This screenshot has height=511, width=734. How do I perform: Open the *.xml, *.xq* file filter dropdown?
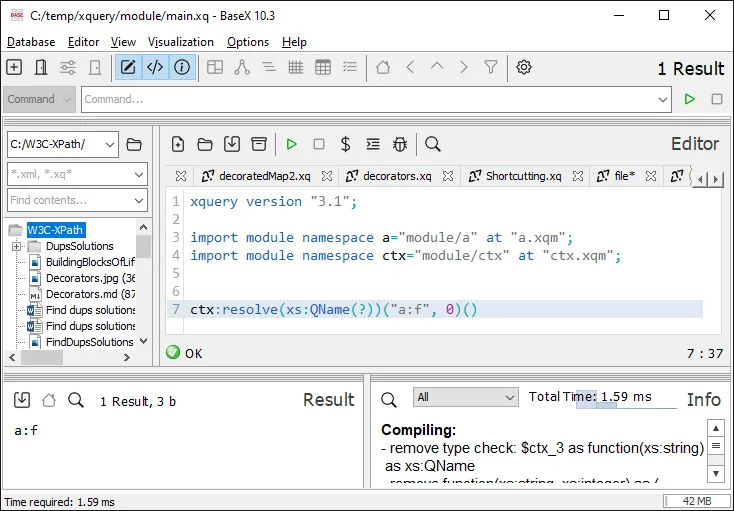77,174
